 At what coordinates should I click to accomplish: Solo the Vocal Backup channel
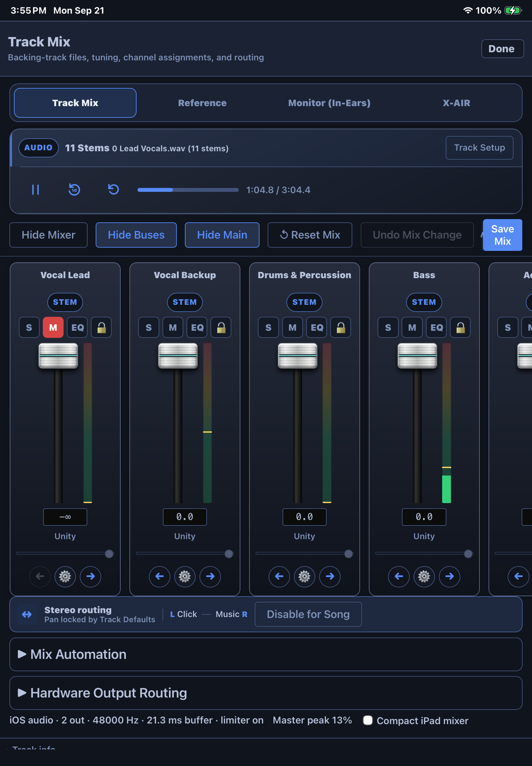(x=149, y=327)
